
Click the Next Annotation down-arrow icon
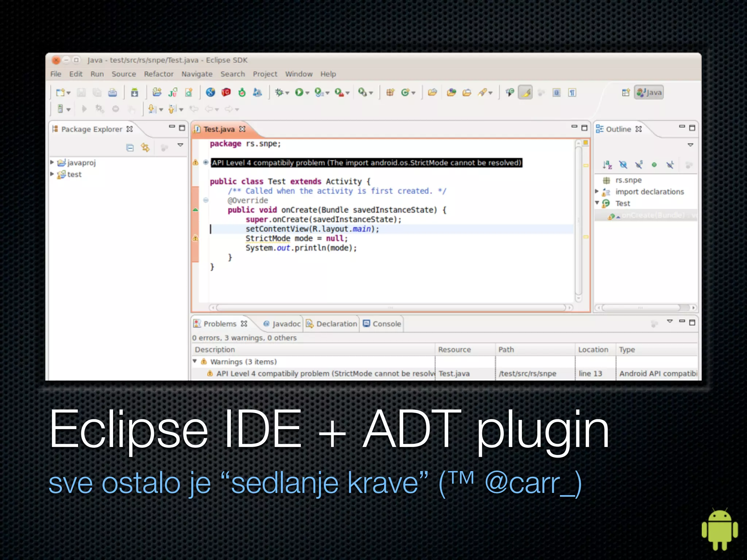coord(152,109)
